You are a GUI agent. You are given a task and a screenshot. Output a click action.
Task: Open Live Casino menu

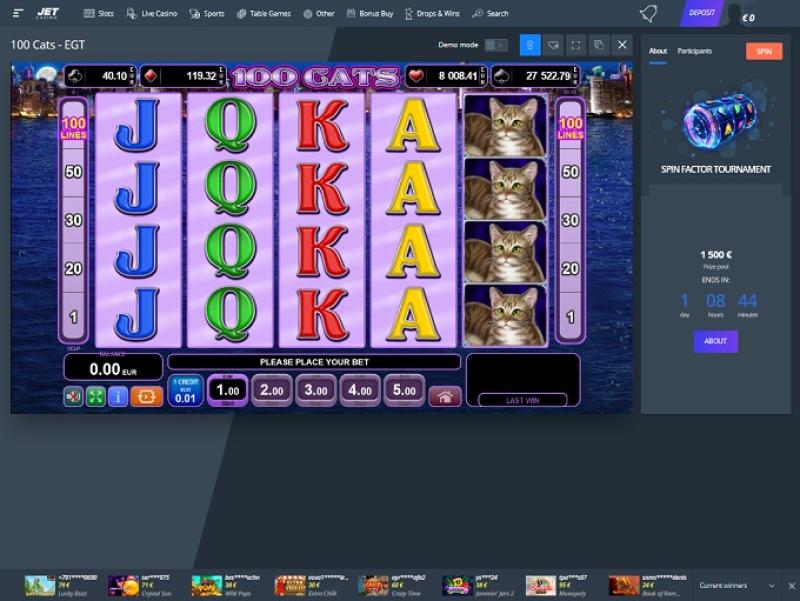(x=154, y=14)
